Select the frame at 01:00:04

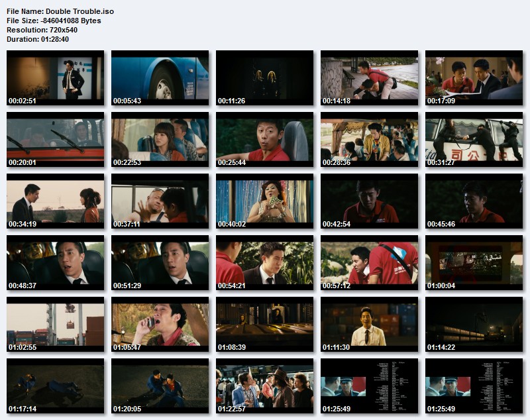pos(474,263)
